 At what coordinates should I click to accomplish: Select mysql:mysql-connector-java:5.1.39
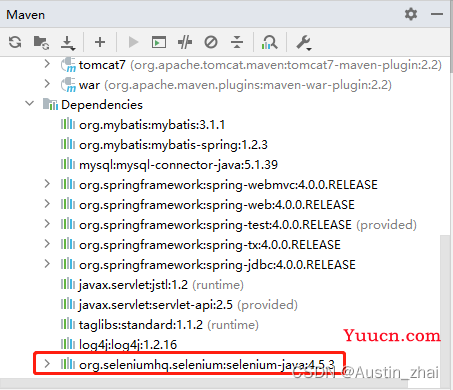coord(178,165)
